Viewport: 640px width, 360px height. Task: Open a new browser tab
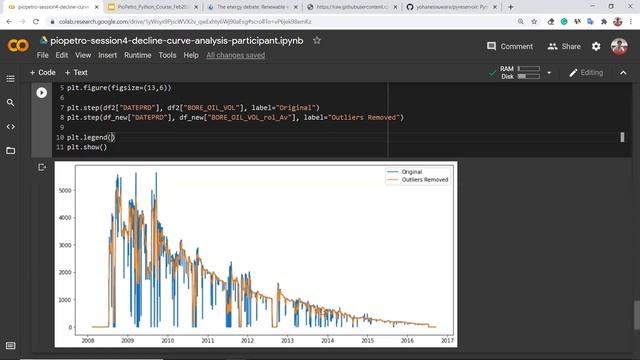(510, 7)
